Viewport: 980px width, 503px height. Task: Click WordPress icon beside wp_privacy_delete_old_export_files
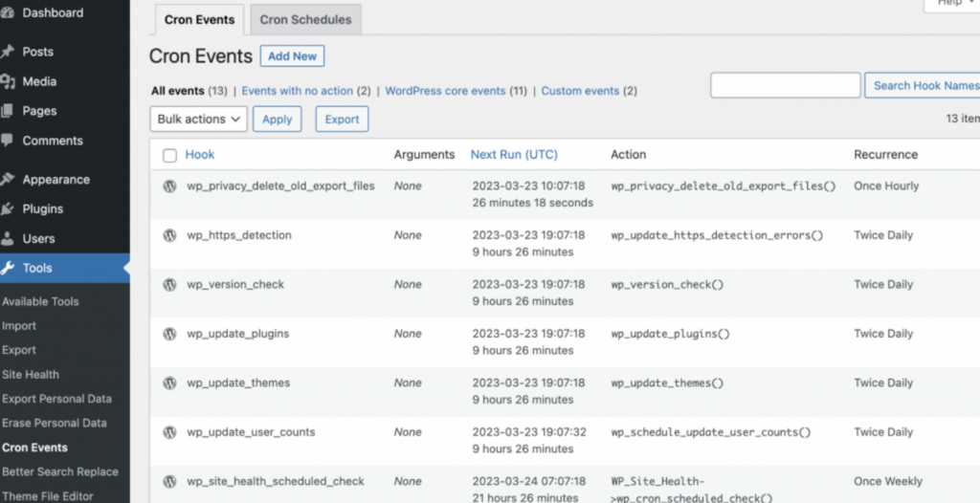pyautogui.click(x=169, y=186)
